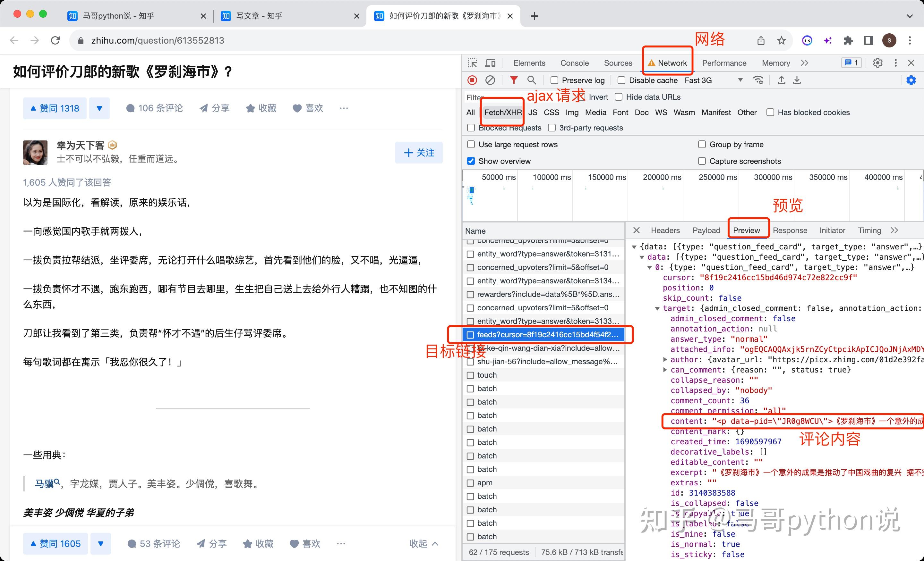Enable the Disable cache checkbox
The image size is (924, 561).
point(621,80)
